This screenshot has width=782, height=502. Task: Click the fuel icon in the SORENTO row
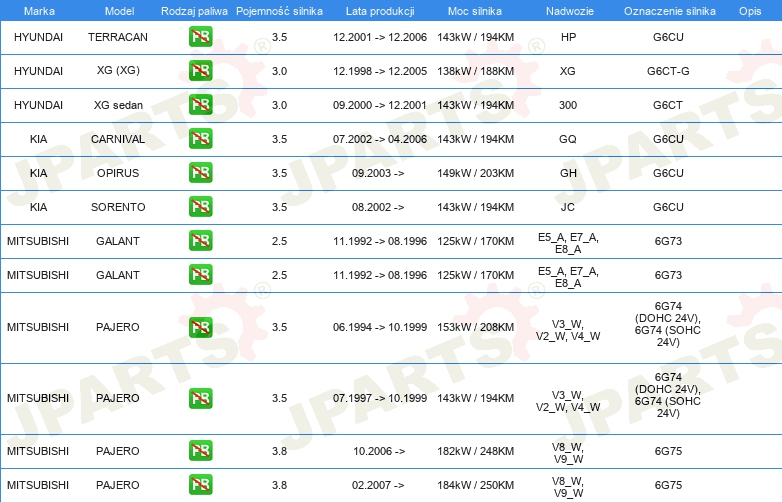200,206
